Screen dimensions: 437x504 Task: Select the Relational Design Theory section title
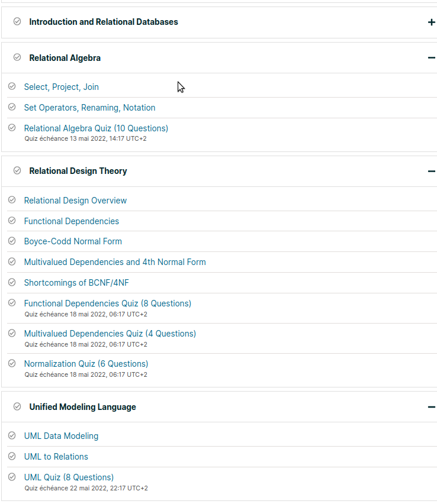(x=78, y=171)
